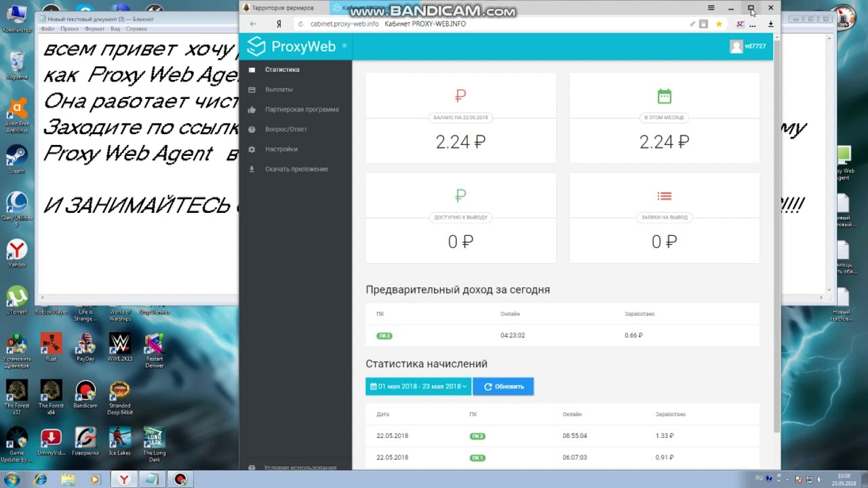This screenshot has height=488, width=868.
Task: Click the SC extension icon
Action: 740,24
